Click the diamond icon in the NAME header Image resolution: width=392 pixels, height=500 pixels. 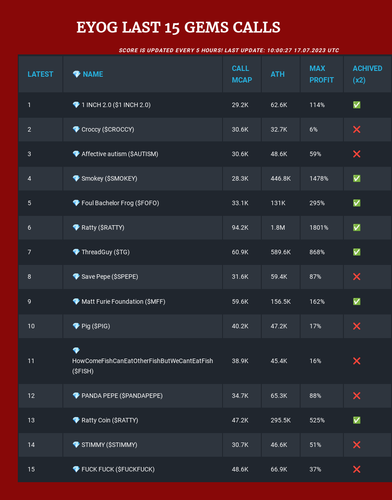tap(76, 74)
